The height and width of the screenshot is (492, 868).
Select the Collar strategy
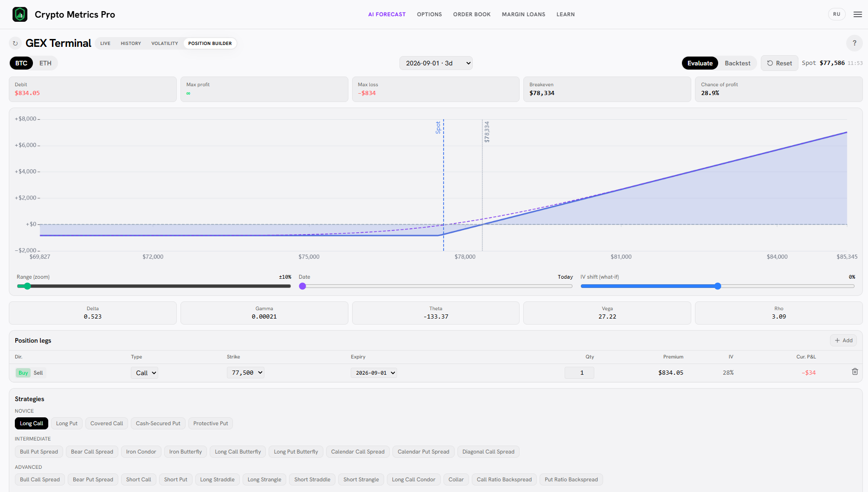pyautogui.click(x=456, y=479)
